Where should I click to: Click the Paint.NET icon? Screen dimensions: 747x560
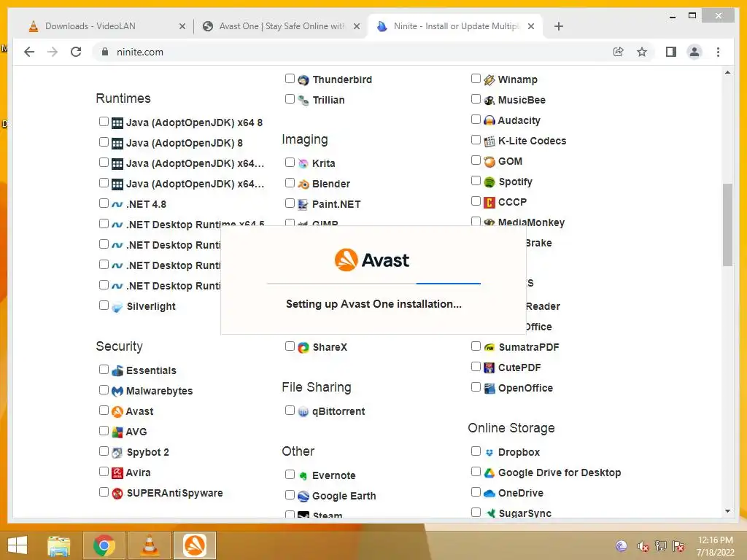pos(303,205)
